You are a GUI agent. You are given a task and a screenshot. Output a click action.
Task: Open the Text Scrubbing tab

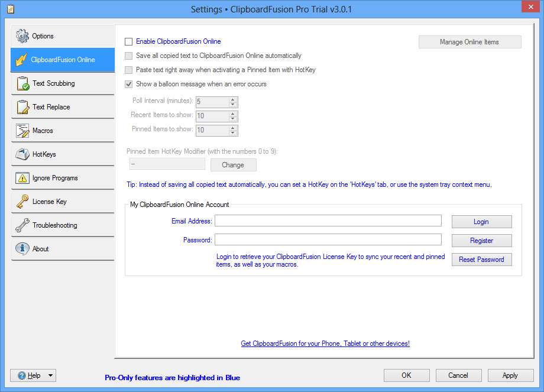63,83
